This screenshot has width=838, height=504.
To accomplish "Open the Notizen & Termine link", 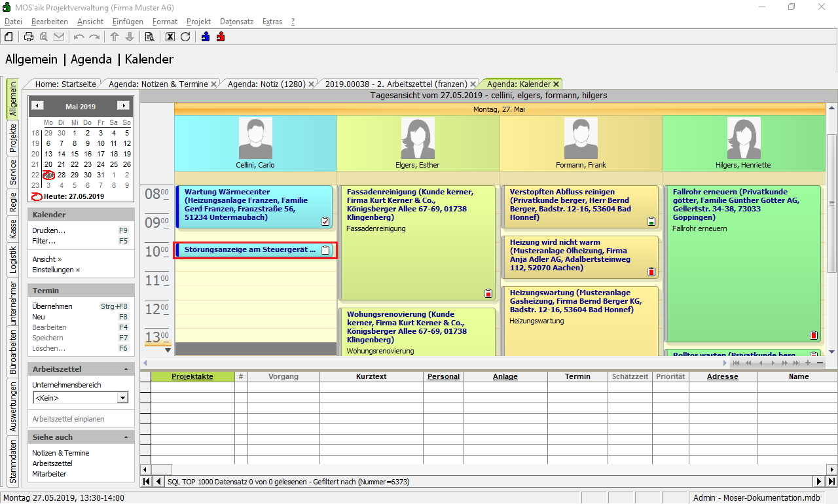I will (x=61, y=453).
